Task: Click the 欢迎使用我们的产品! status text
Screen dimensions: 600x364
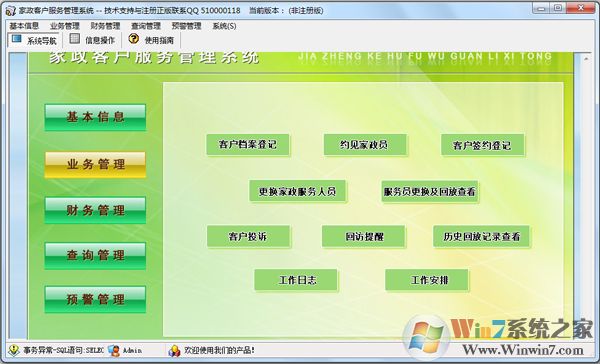Action: tap(219, 350)
